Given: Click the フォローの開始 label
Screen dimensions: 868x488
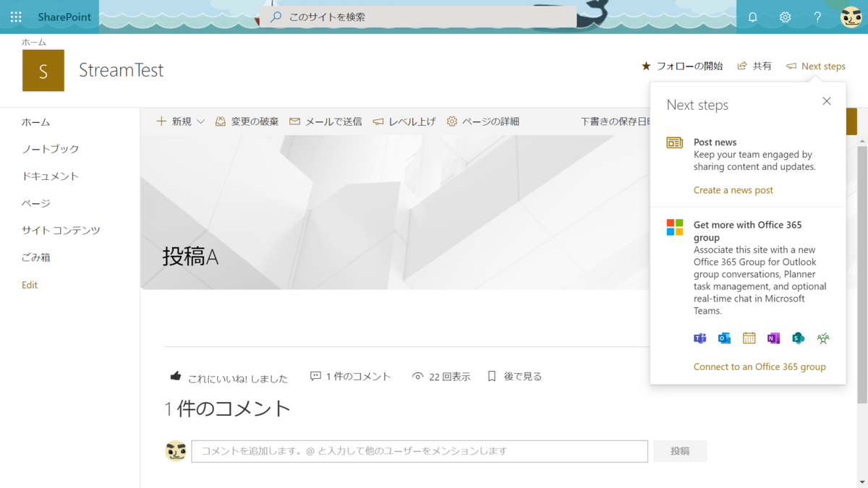Looking at the screenshot, I should pos(689,66).
